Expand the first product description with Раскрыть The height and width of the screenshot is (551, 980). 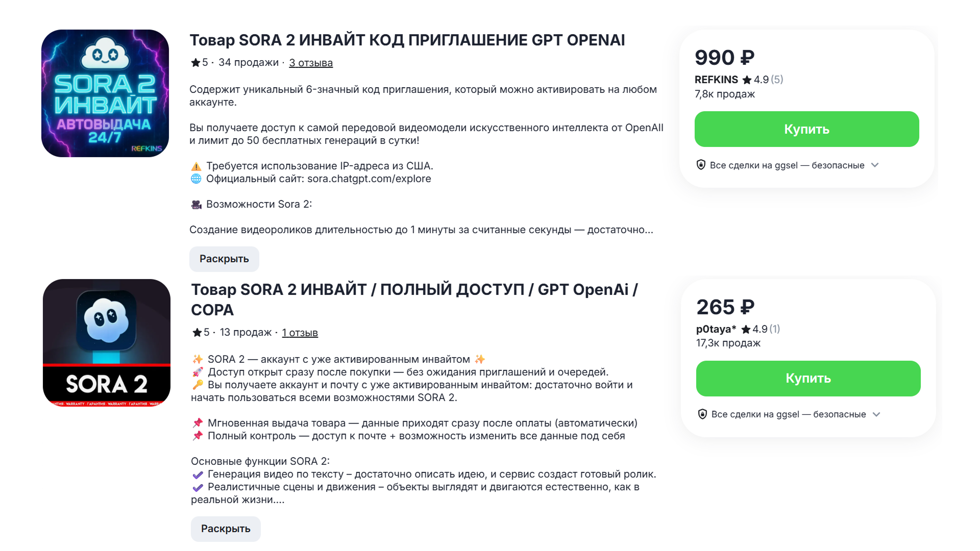[x=224, y=259]
